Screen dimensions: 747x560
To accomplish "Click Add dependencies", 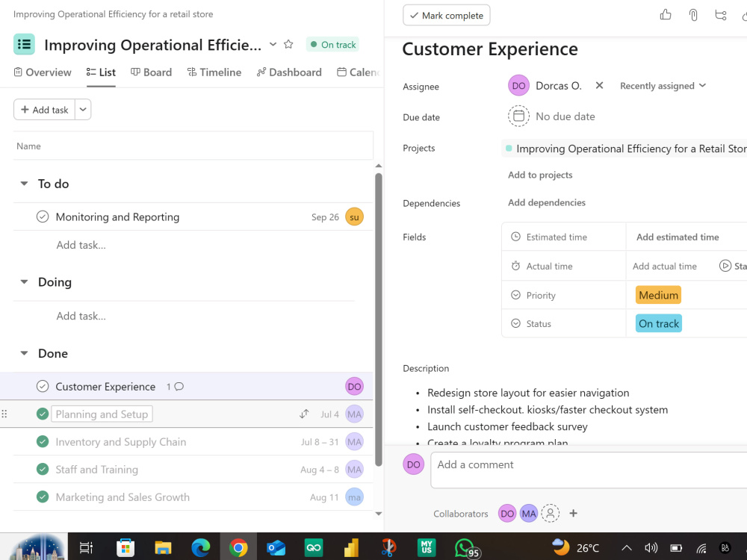I will pos(547,202).
